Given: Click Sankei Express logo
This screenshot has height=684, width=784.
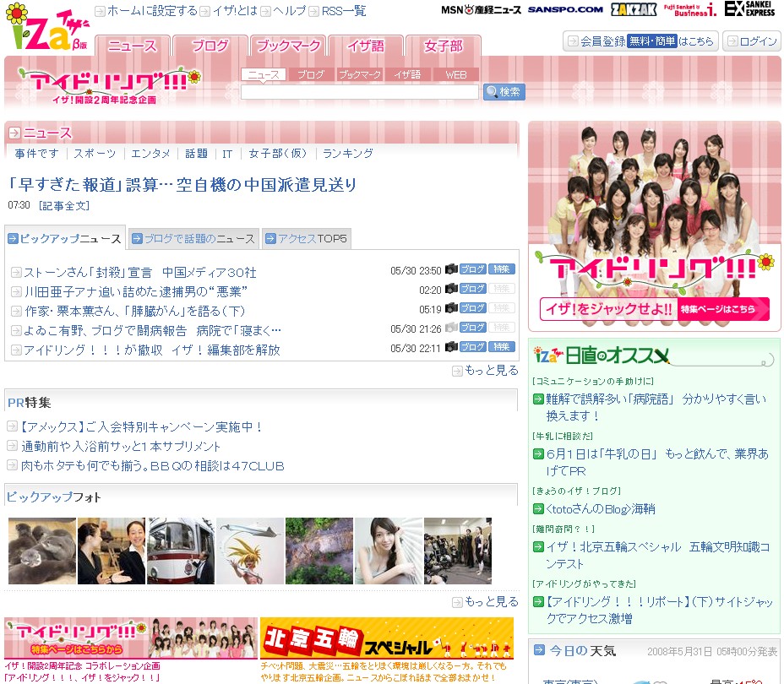Looking at the screenshot, I should coord(749,8).
